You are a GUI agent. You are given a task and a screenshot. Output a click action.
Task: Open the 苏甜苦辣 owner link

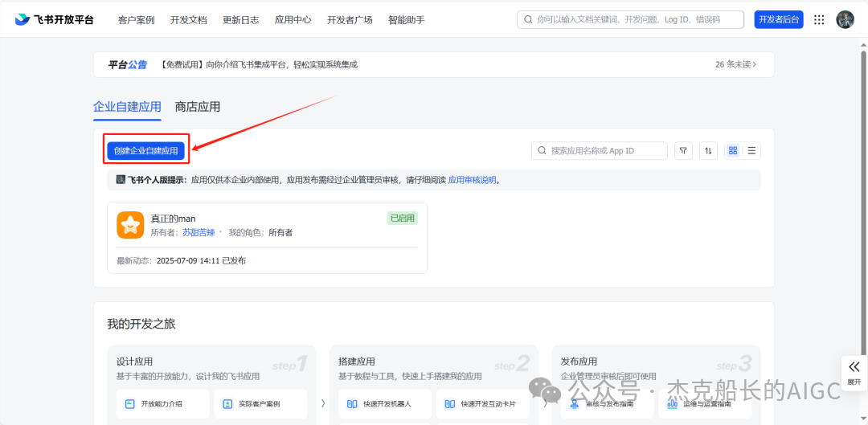point(199,233)
